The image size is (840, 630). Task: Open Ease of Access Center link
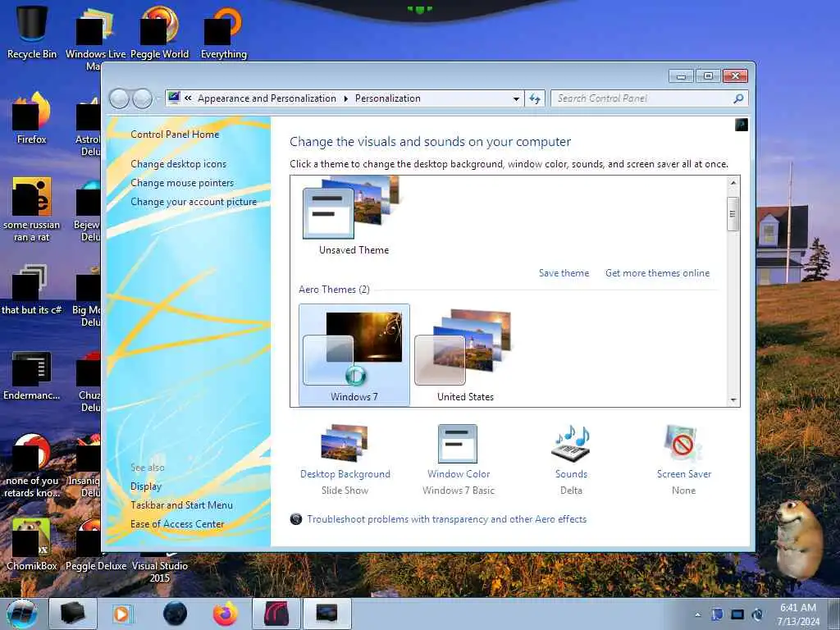(x=177, y=524)
